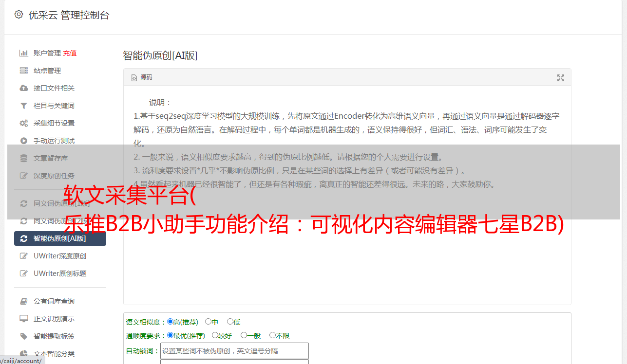Click the funnel icon for 栏目与关键词
The width and height of the screenshot is (627, 364).
[x=23, y=106]
